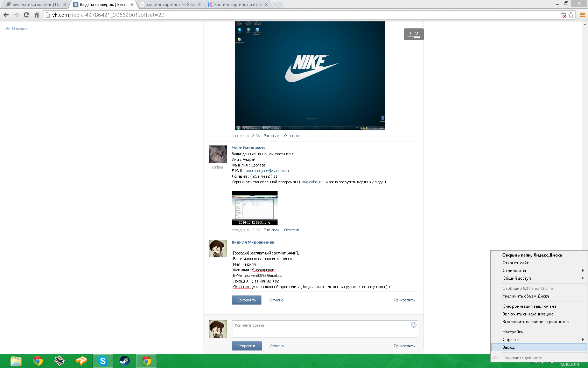Click 'Последнее действие' menu item
The width and height of the screenshot is (588, 368).
coord(539,357)
